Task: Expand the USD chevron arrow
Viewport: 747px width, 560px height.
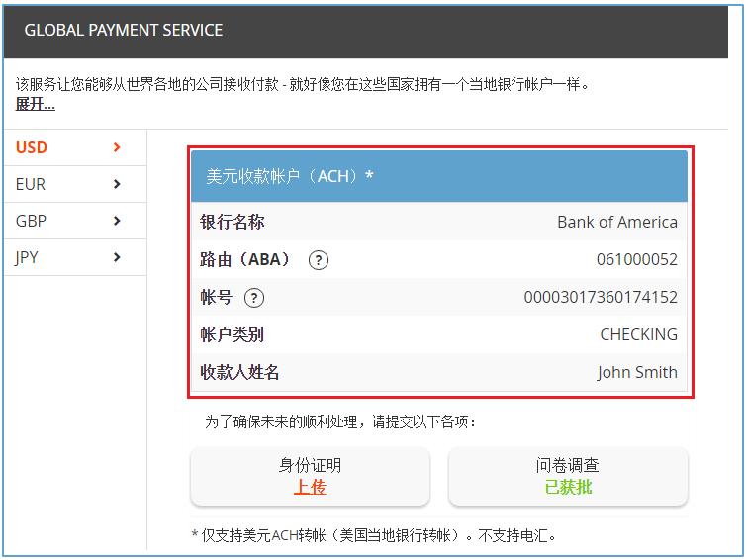Action: click(117, 147)
